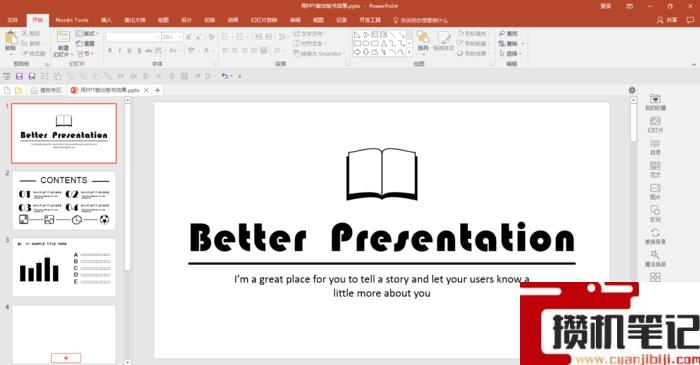Open the font size dropdown

pyautogui.click(x=179, y=37)
